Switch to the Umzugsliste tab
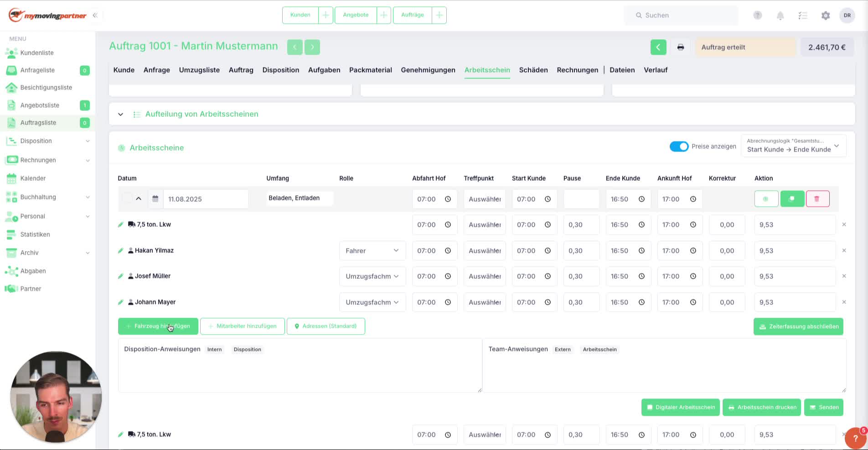Viewport: 868px width, 450px height. pos(199,70)
